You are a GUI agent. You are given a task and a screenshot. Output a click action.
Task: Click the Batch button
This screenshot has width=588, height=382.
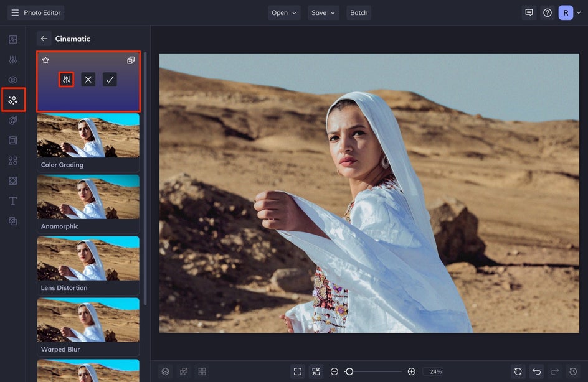tap(359, 12)
